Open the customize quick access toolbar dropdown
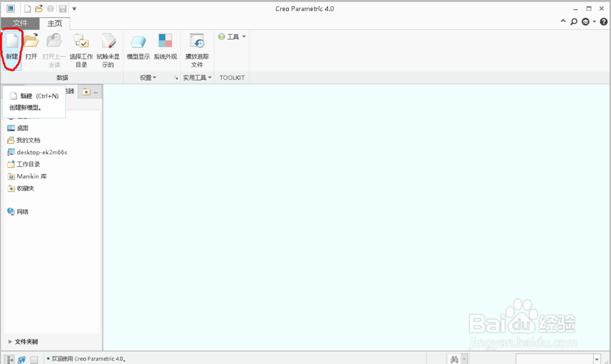 click(74, 9)
